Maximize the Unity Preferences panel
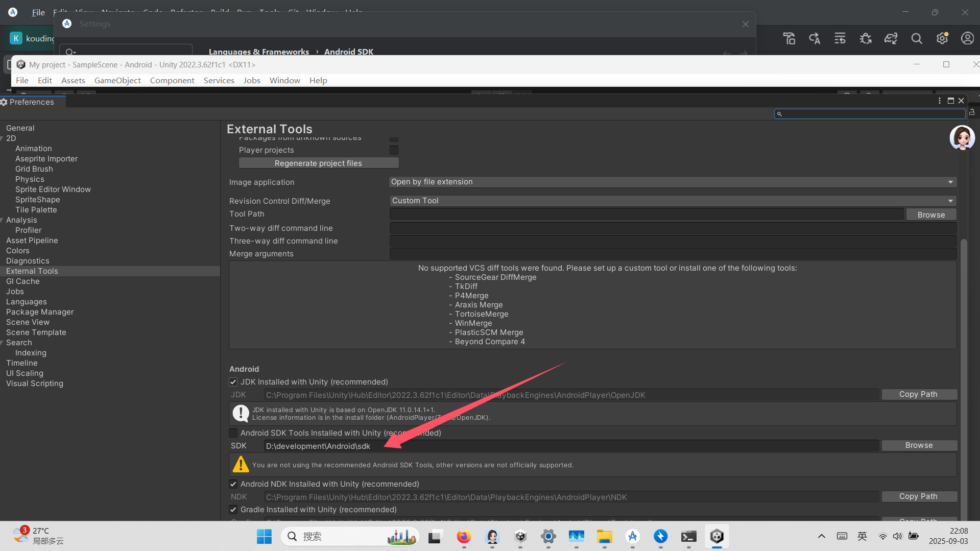980x551 pixels. (x=951, y=101)
